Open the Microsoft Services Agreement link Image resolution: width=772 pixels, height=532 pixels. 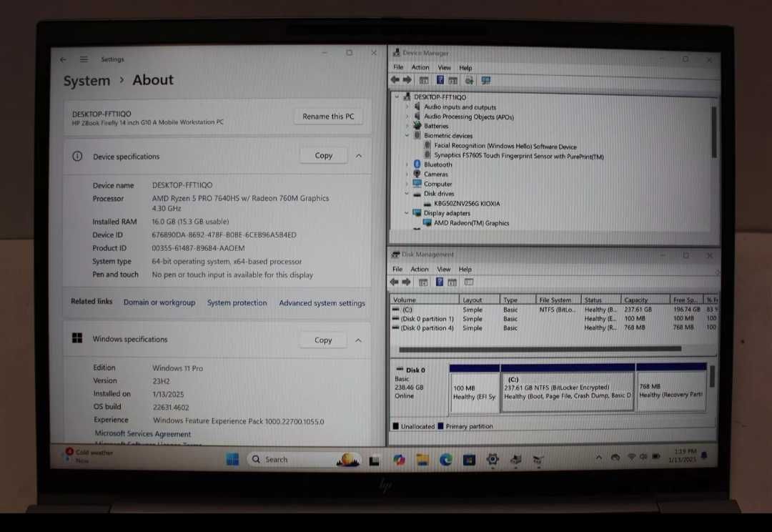(142, 434)
